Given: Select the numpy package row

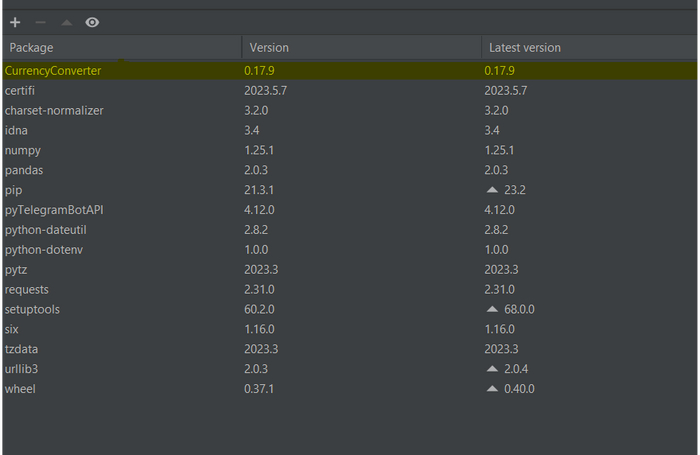Looking at the screenshot, I should pyautogui.click(x=24, y=150).
